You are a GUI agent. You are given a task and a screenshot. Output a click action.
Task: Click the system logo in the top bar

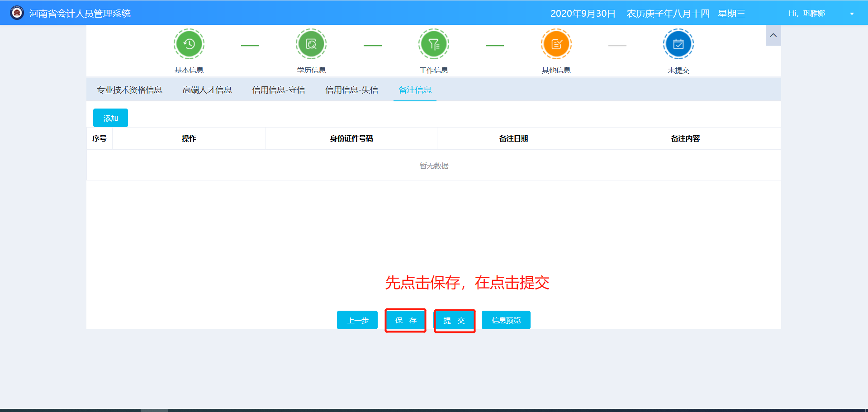click(x=16, y=12)
